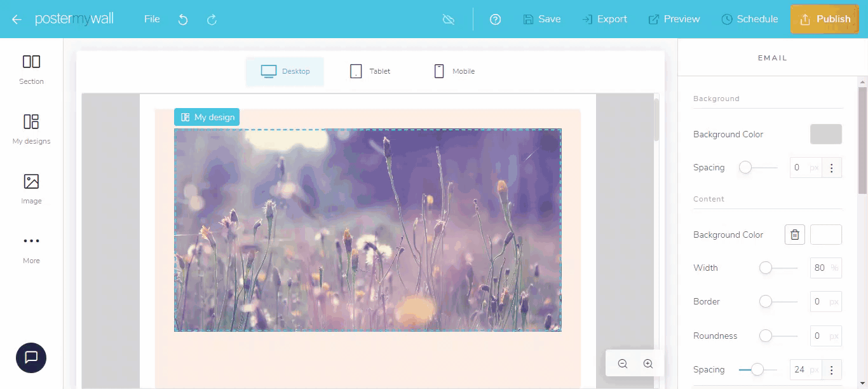Select the My design block label
868x389 pixels.
(x=207, y=117)
